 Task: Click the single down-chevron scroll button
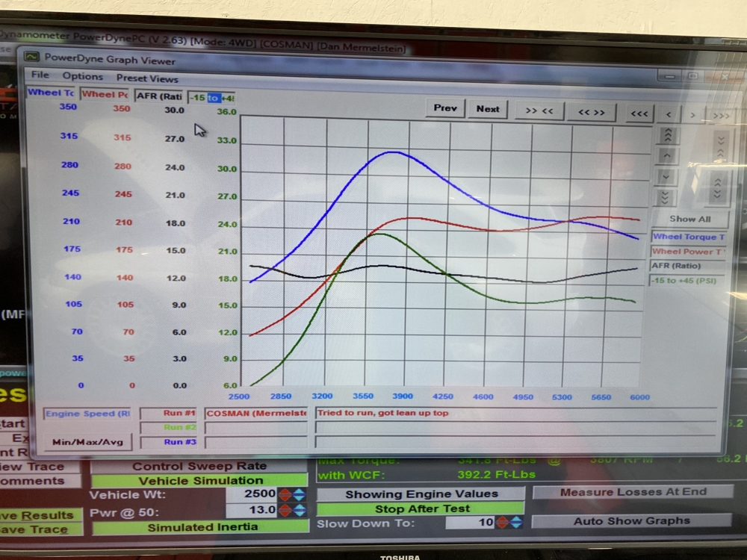[x=666, y=178]
